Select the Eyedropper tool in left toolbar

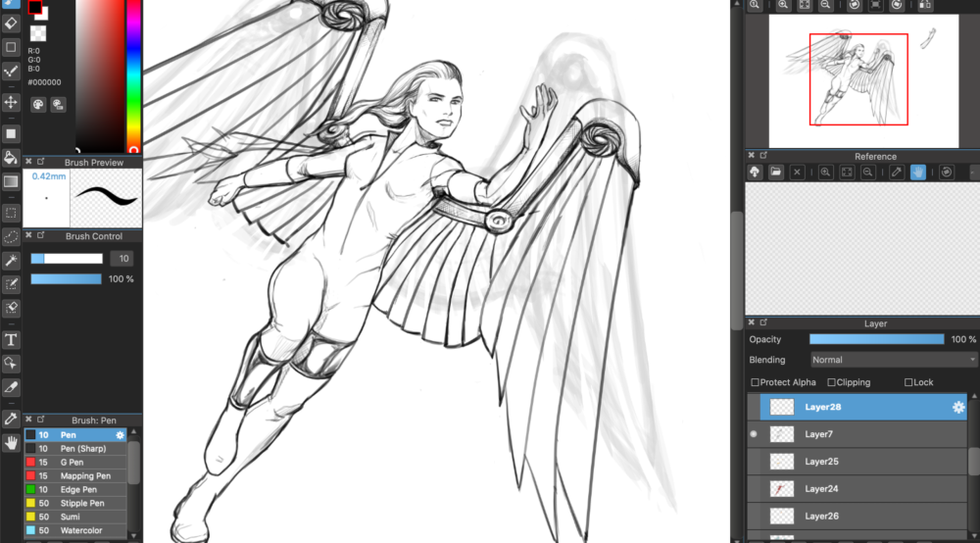(x=11, y=419)
